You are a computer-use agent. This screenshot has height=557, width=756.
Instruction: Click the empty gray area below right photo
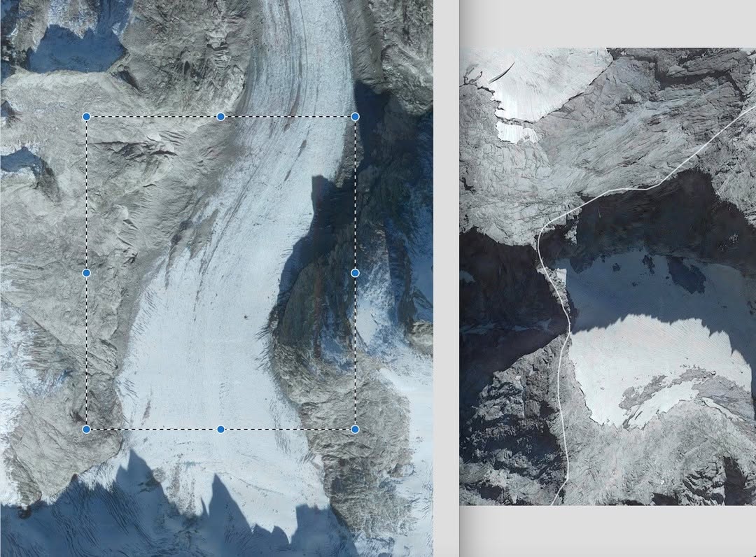608,531
